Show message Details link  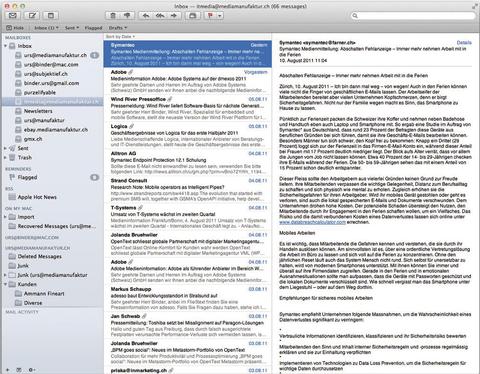pos(464,43)
